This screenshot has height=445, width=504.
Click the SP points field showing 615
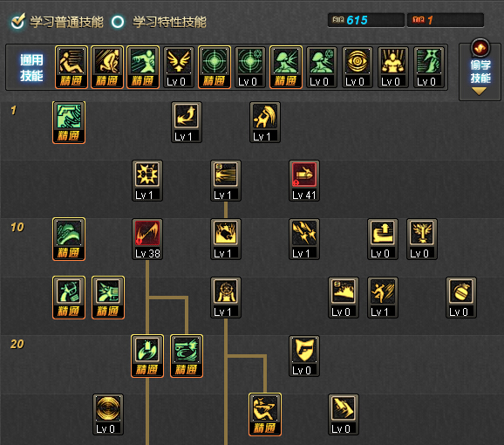click(365, 20)
